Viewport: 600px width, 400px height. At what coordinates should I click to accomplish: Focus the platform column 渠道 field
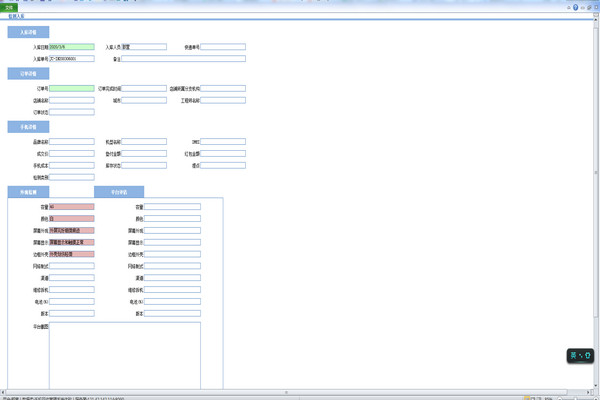[x=172, y=278]
